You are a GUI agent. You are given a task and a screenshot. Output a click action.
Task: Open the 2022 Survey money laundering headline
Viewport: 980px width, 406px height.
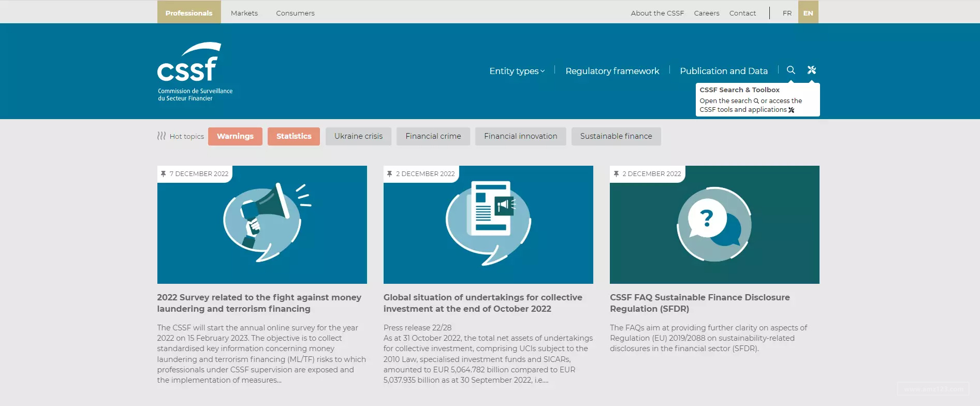[259, 303]
